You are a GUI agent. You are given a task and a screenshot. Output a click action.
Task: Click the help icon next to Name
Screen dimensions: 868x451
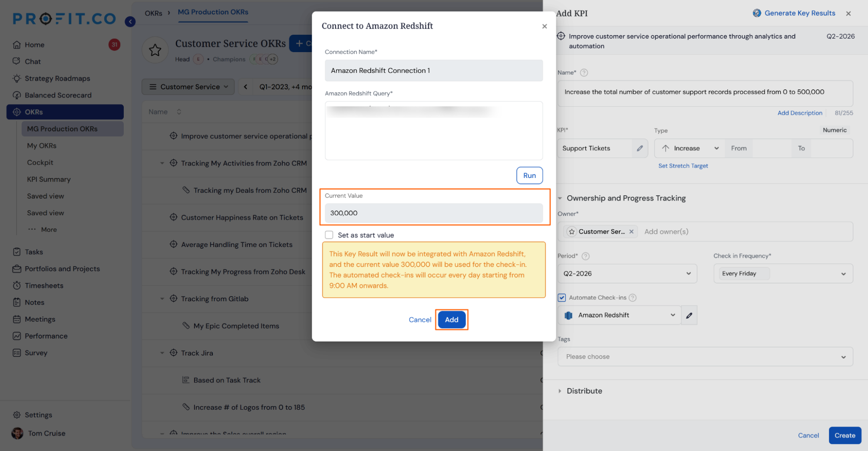click(x=584, y=73)
